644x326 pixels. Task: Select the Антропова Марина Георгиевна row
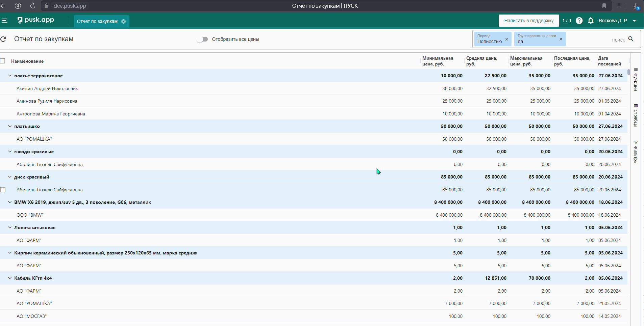pos(314,114)
